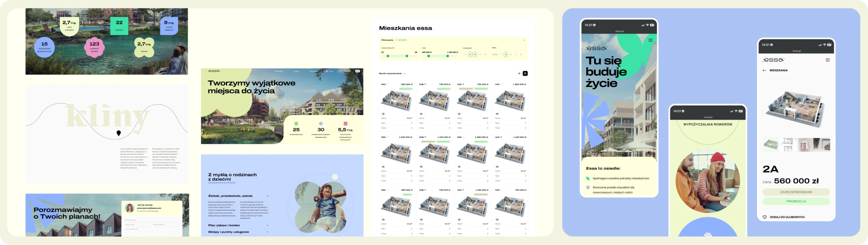Favorite the 43C apartment priced 1 260 000 zł
Image resolution: width=868 pixels, height=245 pixels.
[x=501, y=84]
